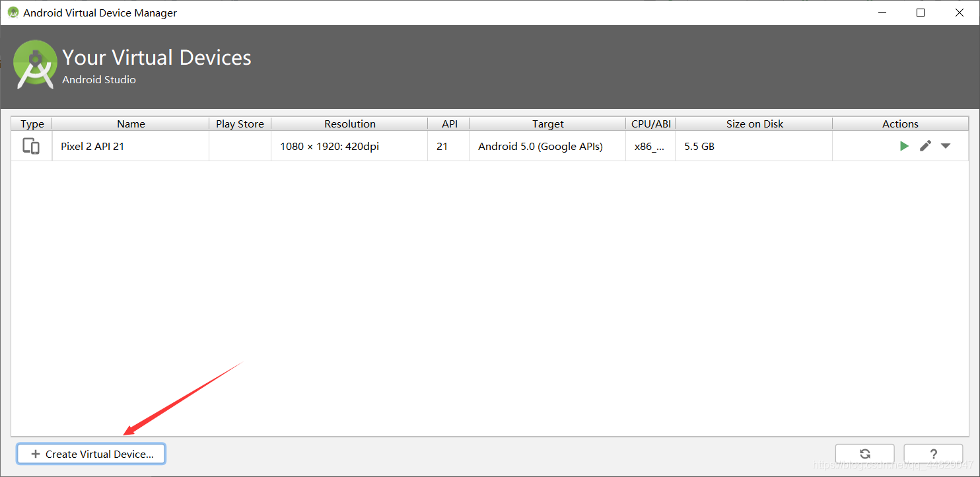Sort by the CPU/ABI column header

[650, 124]
